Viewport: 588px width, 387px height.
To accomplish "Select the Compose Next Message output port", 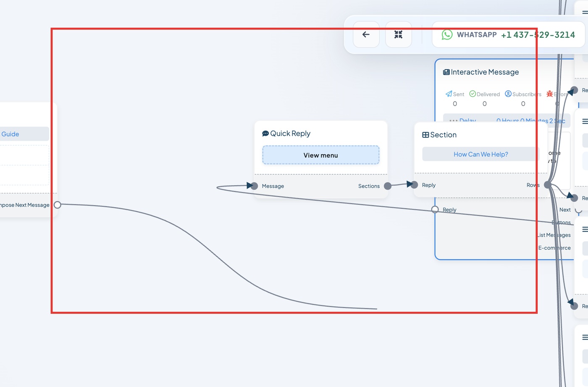I will [x=58, y=205].
